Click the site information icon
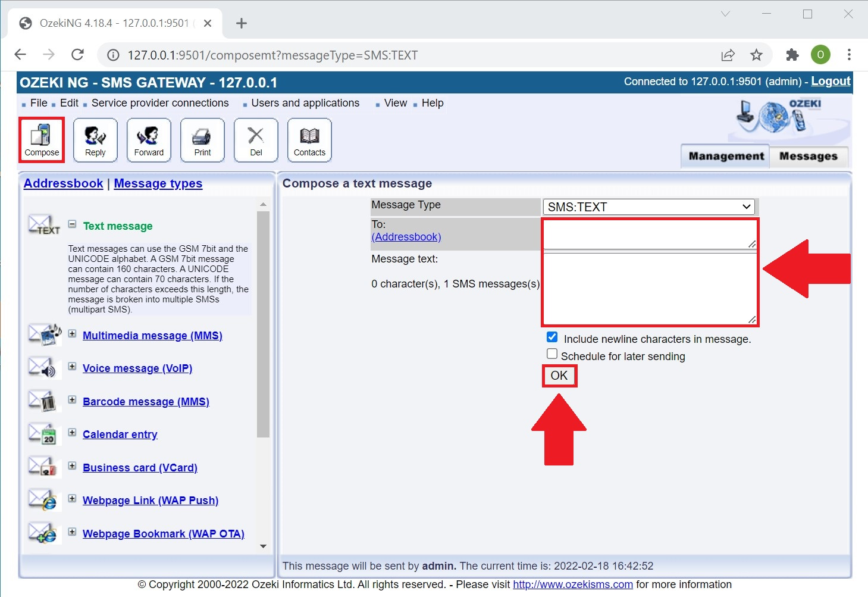 (x=113, y=55)
